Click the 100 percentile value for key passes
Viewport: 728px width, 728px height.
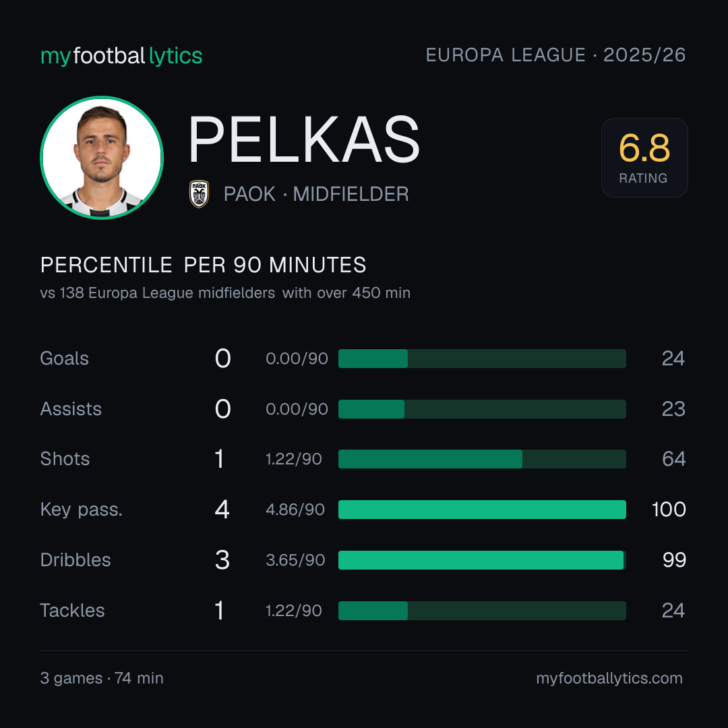[x=669, y=510]
